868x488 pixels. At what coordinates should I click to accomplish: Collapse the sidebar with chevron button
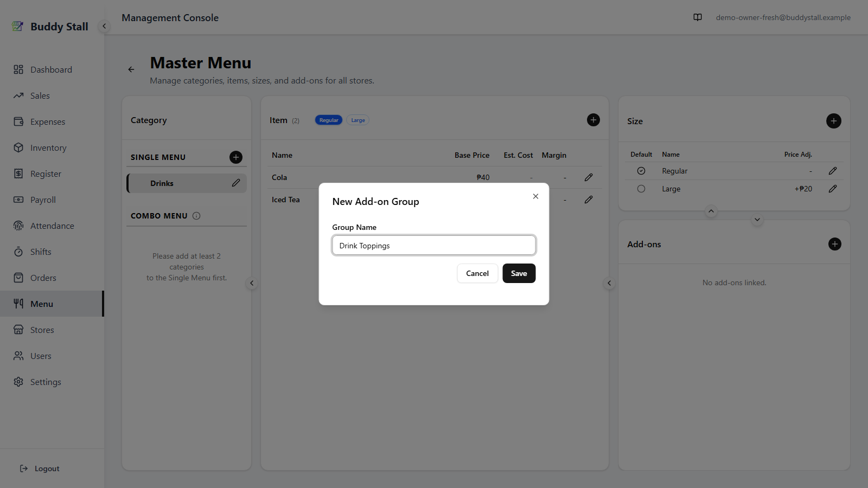tap(104, 26)
